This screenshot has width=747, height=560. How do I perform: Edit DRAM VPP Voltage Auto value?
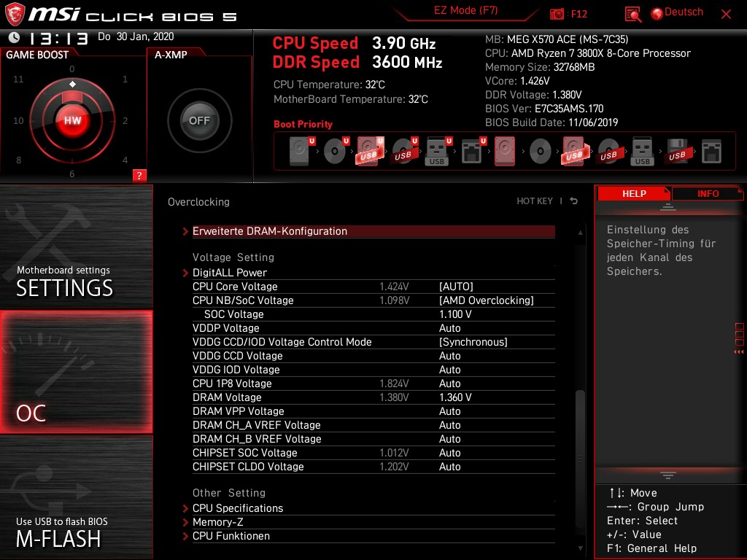[x=449, y=411]
